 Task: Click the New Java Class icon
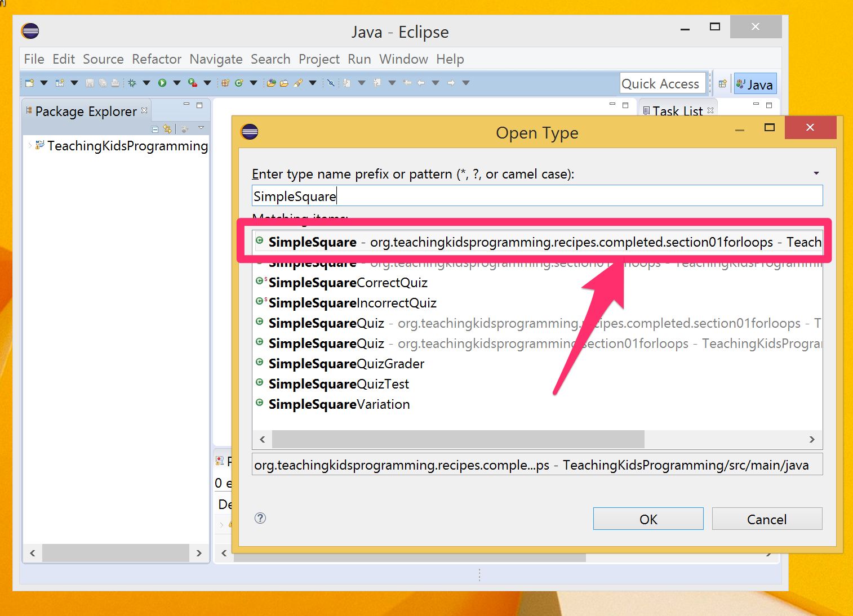pyautogui.click(x=239, y=83)
